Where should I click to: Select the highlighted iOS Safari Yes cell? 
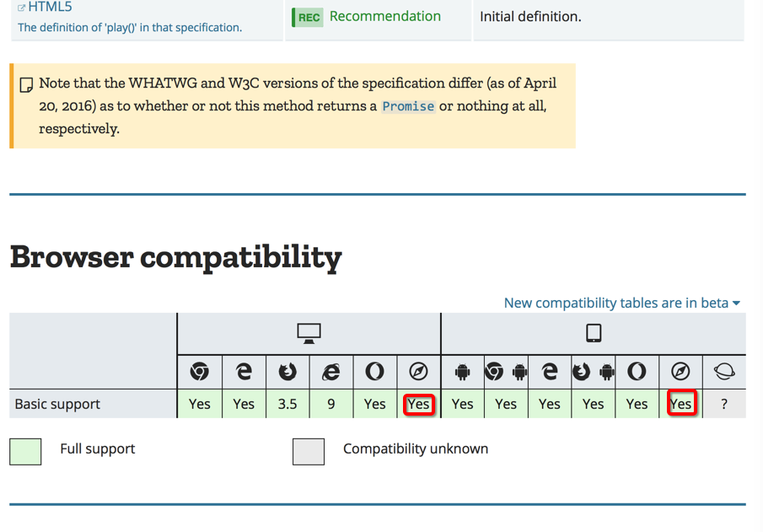tap(680, 405)
